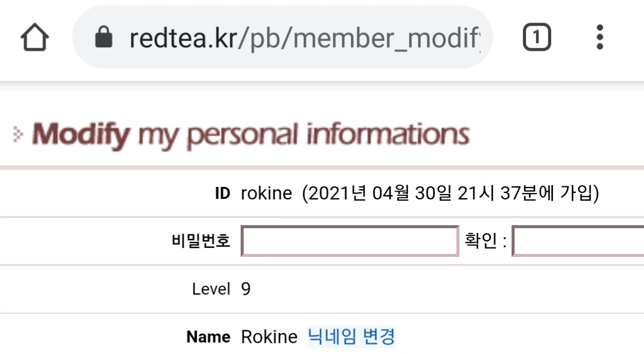Open the three-dot browser menu
Image resolution: width=644 pixels, height=354 pixels.
click(600, 38)
